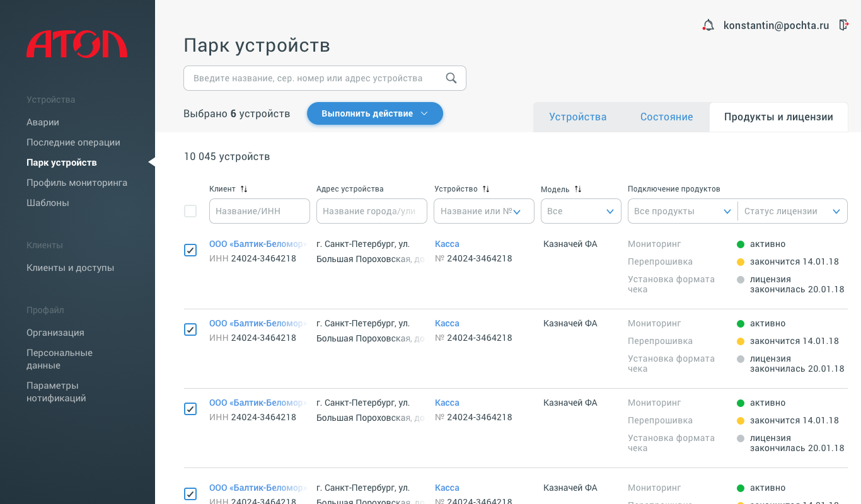
Task: Click third row ИНН 24024-3464218
Action: [x=253, y=417]
